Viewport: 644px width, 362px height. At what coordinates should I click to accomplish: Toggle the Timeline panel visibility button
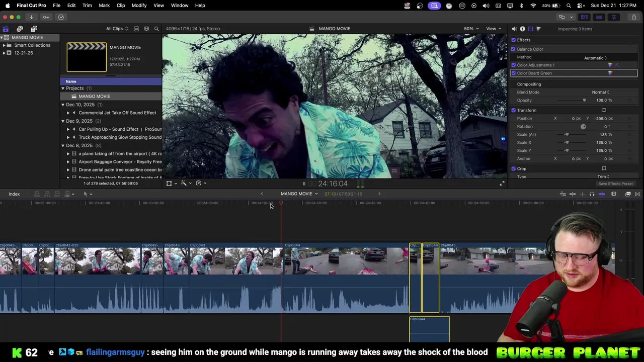(599, 17)
